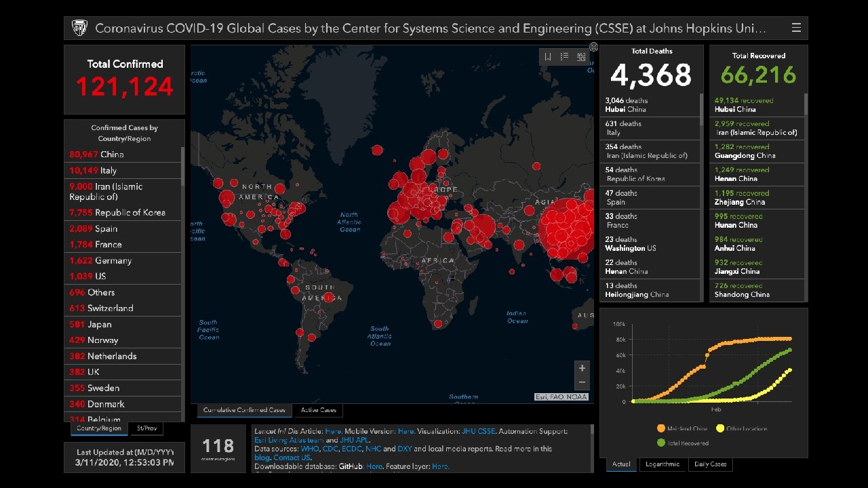Open the CDC data source link

pos(332,449)
